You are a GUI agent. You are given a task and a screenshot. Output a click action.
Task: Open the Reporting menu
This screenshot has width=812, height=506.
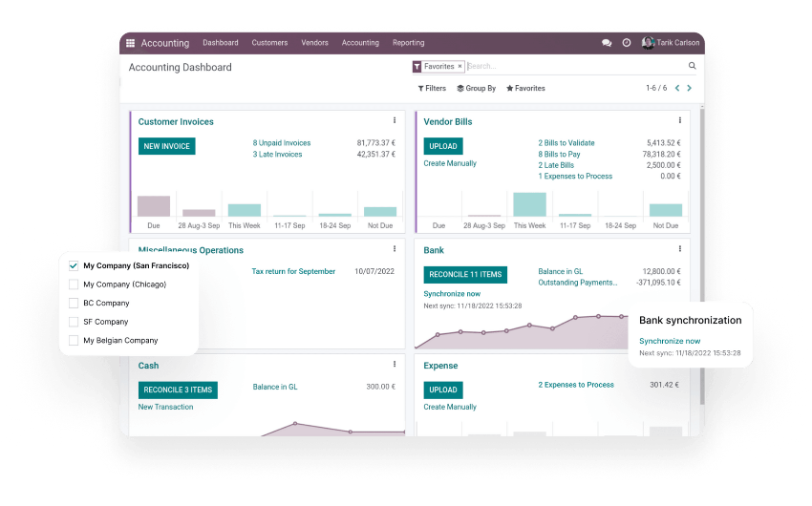click(409, 43)
